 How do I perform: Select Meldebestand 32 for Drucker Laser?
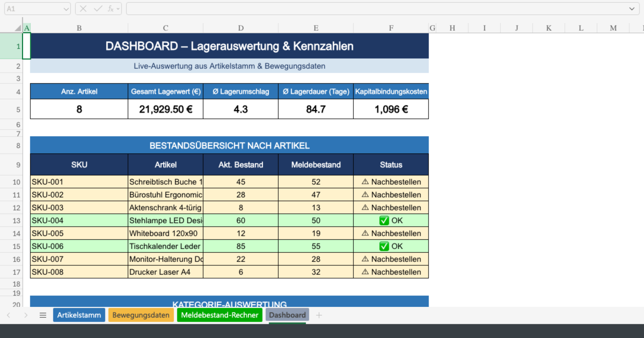click(316, 272)
